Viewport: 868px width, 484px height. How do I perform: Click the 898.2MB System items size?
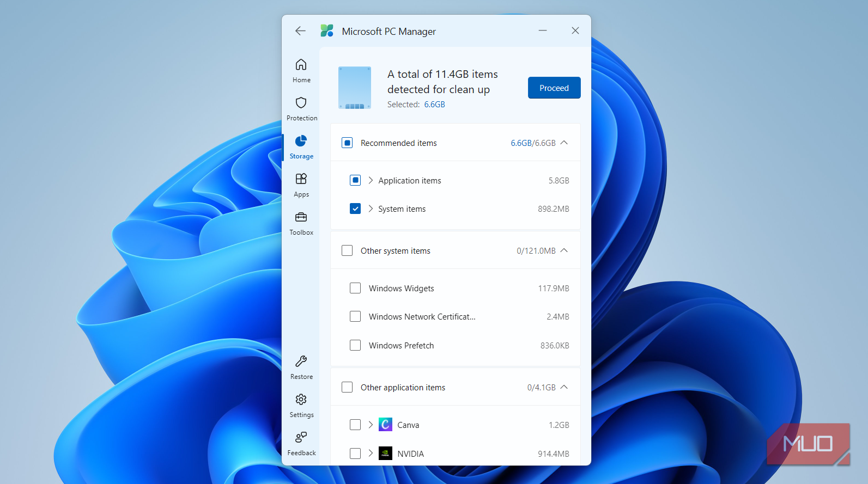point(554,209)
